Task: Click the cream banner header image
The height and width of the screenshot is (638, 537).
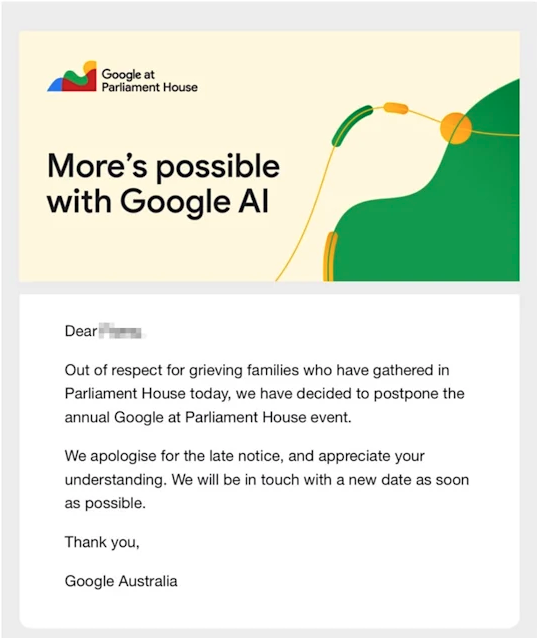Action: point(269,156)
